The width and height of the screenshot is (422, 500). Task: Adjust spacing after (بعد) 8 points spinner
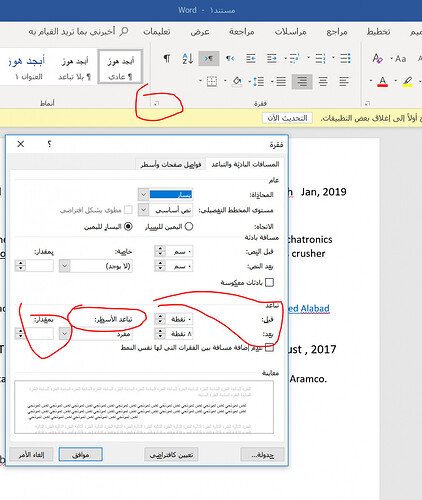click(160, 333)
